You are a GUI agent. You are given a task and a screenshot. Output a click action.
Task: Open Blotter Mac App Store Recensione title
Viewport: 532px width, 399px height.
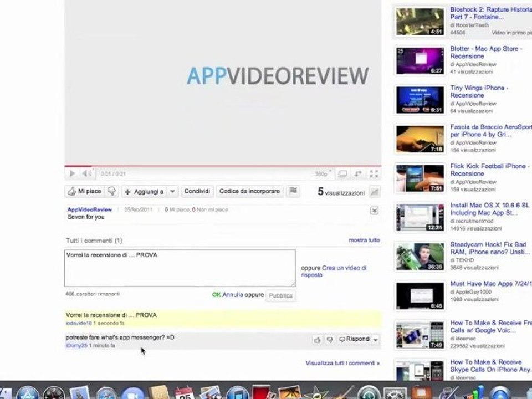pyautogui.click(x=486, y=52)
